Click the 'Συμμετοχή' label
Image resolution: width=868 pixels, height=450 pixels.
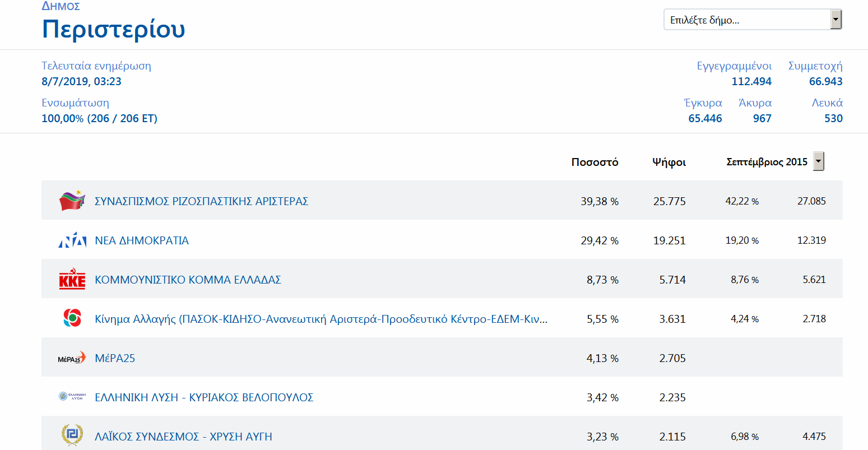click(815, 66)
